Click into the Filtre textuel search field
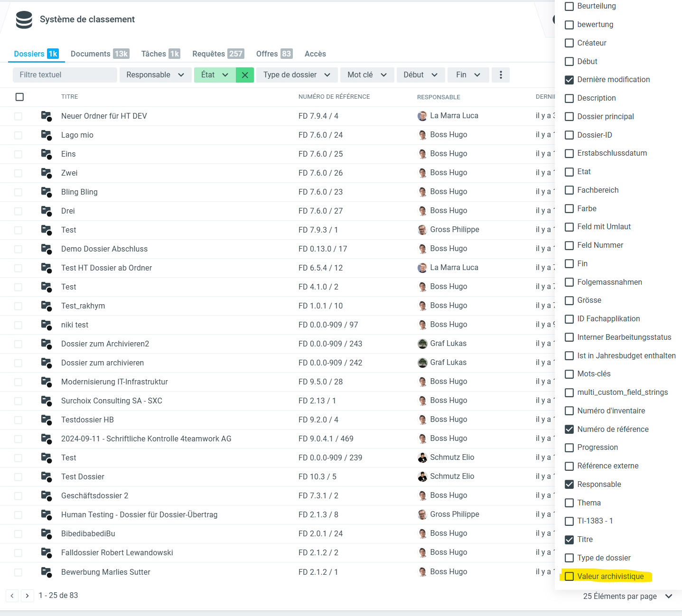 (x=65, y=75)
